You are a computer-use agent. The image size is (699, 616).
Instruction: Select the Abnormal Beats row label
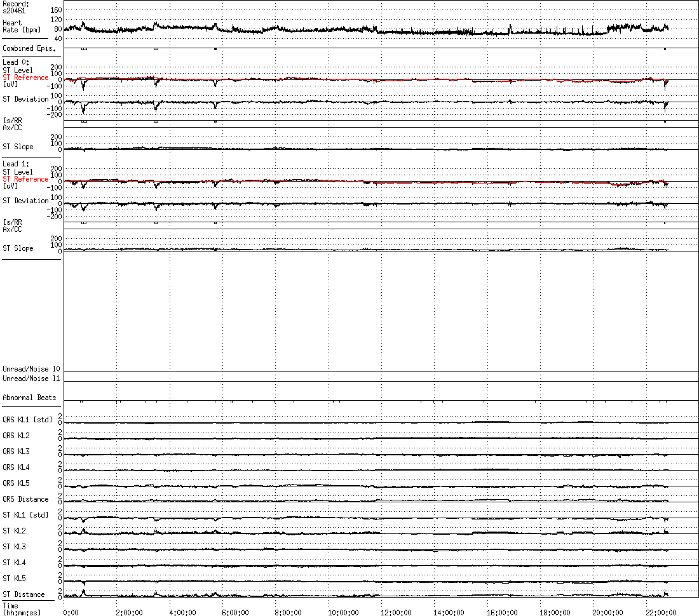pos(29,398)
